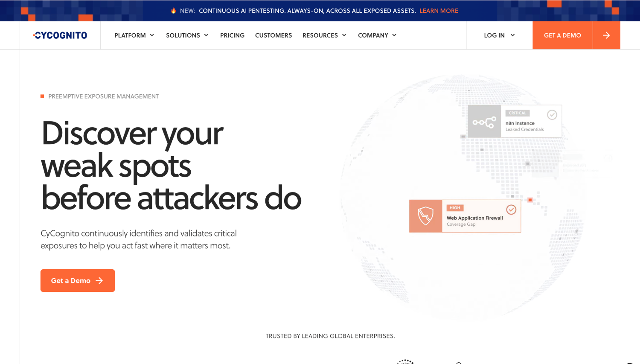The width and height of the screenshot is (640, 364).
Task: Expand the Platform chevron arrow
Action: point(152,35)
